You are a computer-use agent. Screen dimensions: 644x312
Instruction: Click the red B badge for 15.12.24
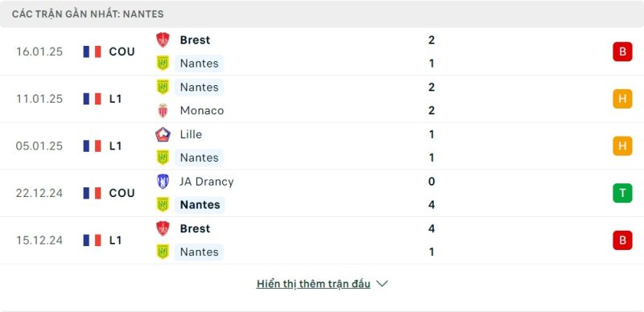coord(622,240)
